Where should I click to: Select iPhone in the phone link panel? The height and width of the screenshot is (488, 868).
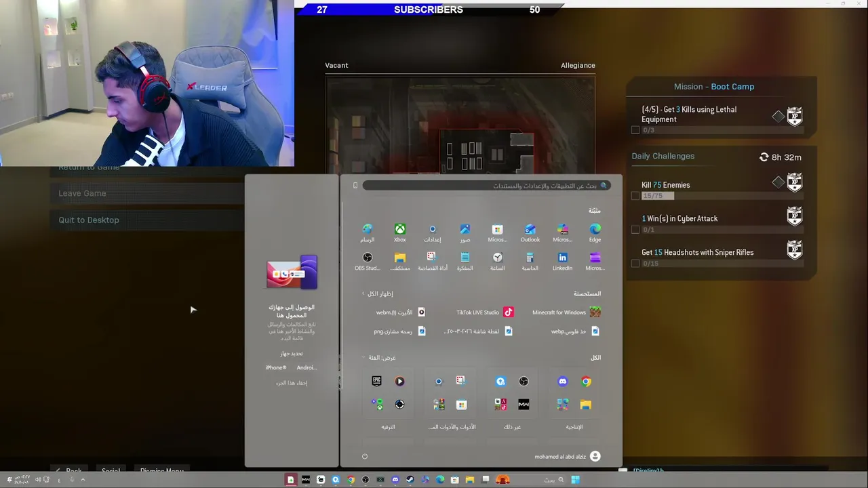click(276, 367)
